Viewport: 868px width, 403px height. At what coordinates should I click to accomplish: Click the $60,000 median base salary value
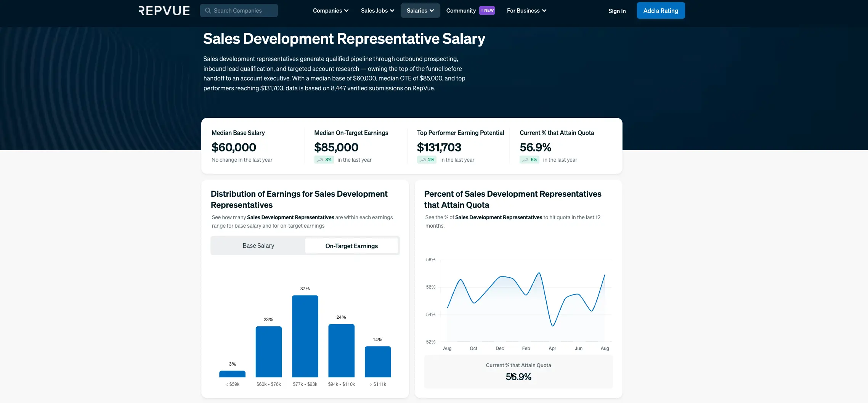pyautogui.click(x=234, y=147)
